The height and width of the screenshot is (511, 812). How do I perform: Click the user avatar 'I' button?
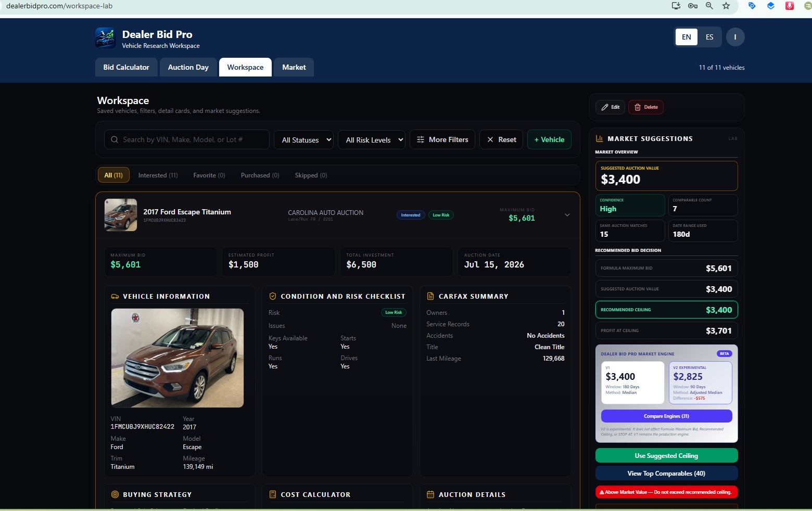[735, 37]
